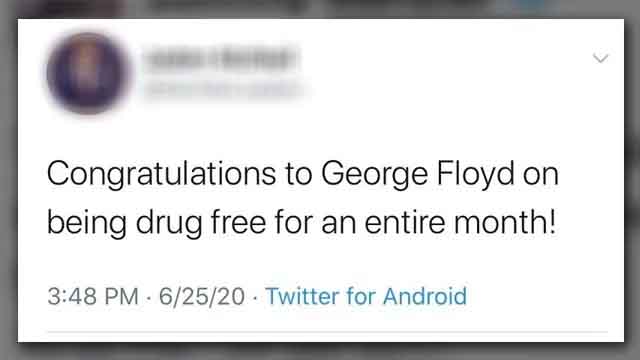
Task: Click the name George in the tweet
Action: point(374,175)
